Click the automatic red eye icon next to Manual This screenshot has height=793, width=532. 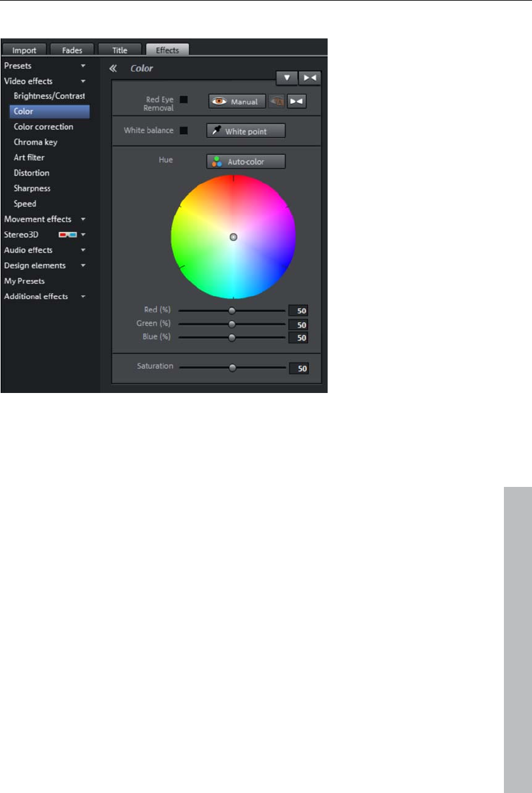277,102
